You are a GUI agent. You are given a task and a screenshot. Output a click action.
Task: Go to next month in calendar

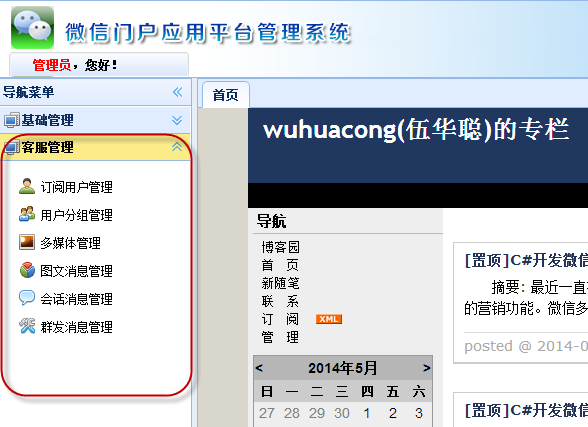[x=426, y=368]
